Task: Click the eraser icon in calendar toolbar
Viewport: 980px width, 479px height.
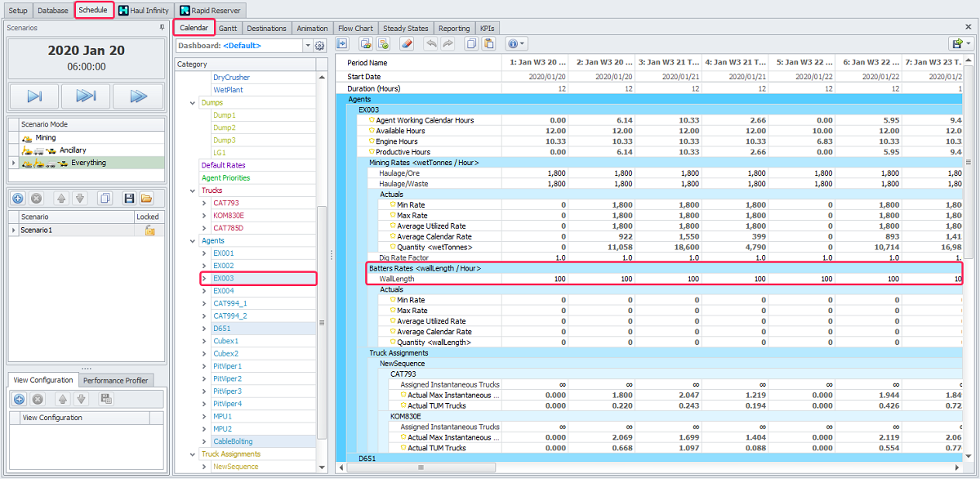Action: (408, 44)
